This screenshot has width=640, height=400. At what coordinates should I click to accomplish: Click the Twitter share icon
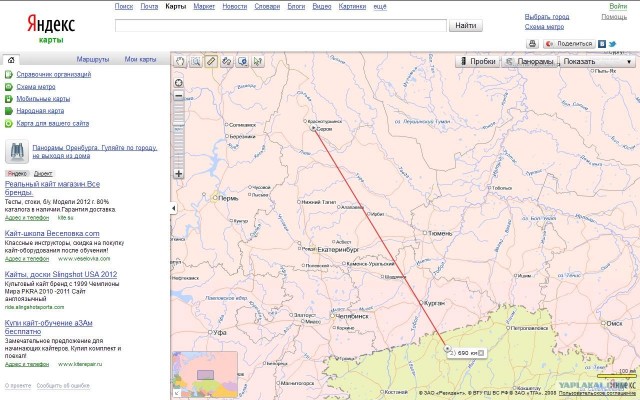click(612, 44)
